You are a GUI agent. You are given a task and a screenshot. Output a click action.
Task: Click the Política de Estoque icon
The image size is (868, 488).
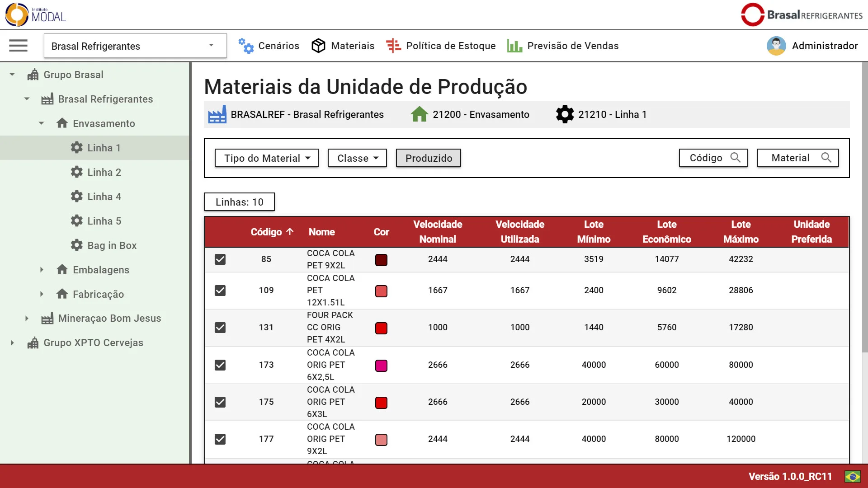pos(393,46)
